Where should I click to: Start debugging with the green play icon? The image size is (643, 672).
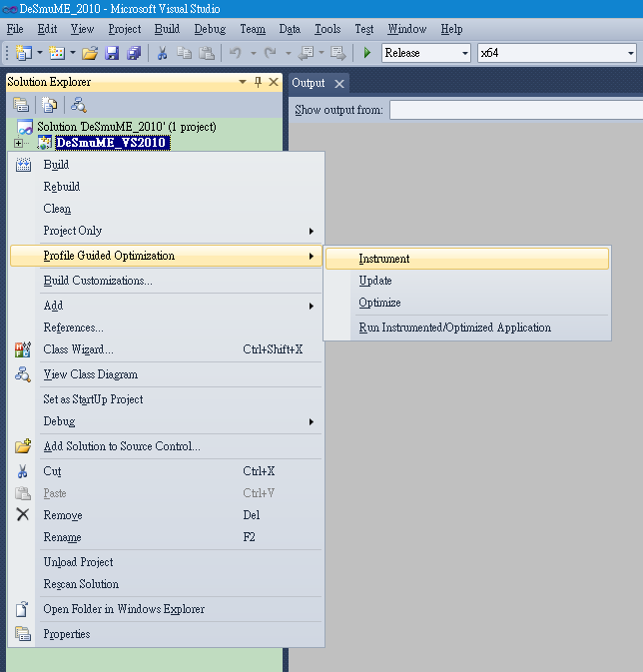click(x=367, y=53)
